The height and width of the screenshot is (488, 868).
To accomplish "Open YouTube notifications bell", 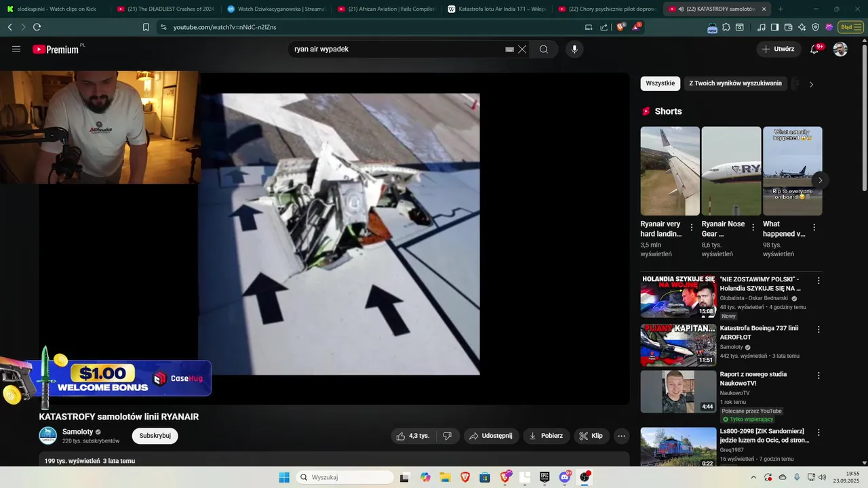I will [815, 49].
